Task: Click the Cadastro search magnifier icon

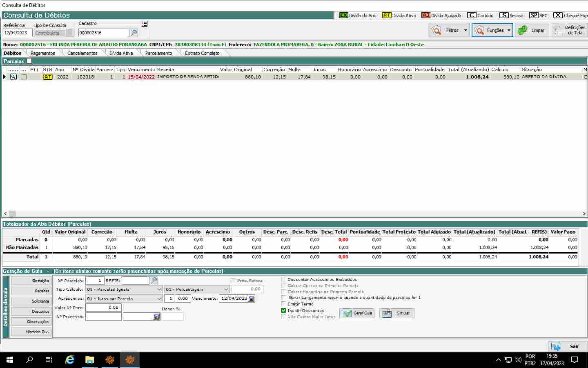Action: 134,33
